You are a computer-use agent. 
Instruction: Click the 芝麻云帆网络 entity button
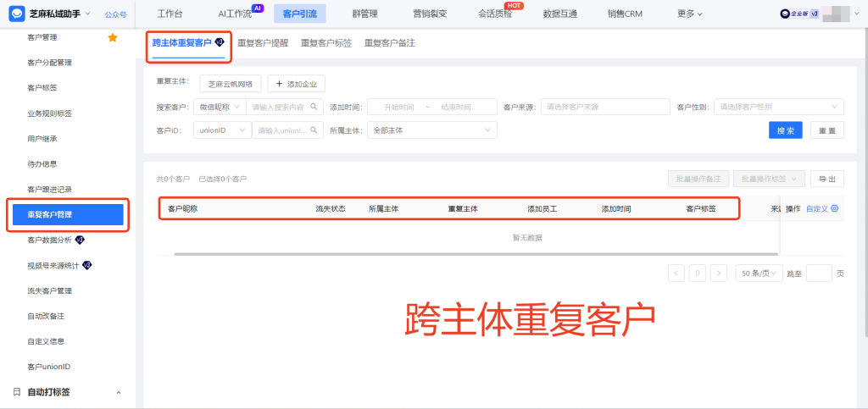pyautogui.click(x=231, y=84)
